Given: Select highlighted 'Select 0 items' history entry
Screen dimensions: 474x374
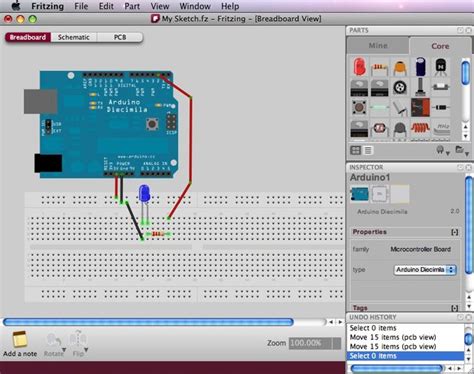Looking at the screenshot, I should pos(405,356).
